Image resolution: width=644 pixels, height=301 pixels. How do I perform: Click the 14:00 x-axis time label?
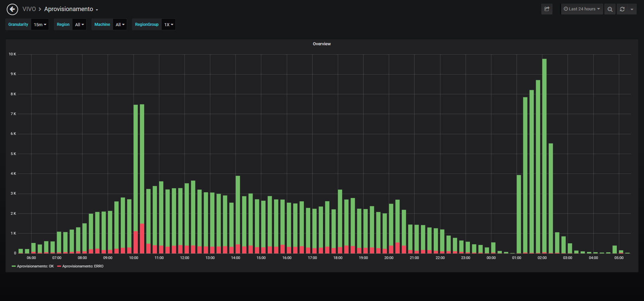(235, 258)
